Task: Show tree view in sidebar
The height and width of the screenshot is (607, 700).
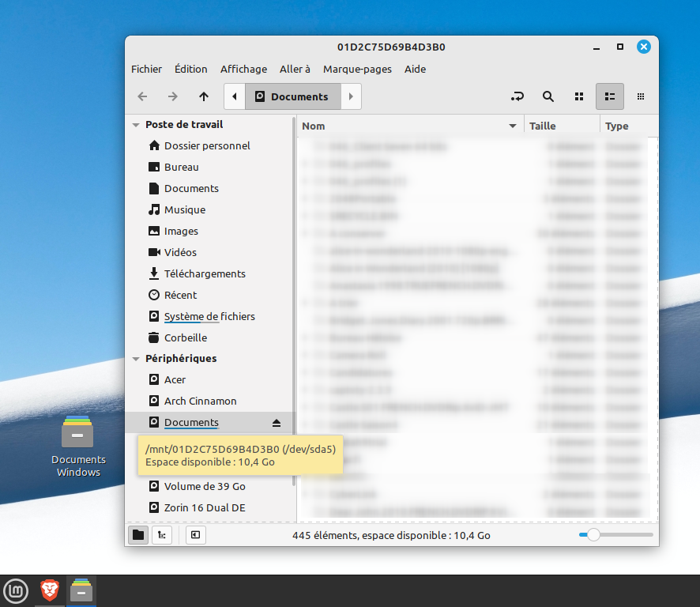Action: (161, 535)
